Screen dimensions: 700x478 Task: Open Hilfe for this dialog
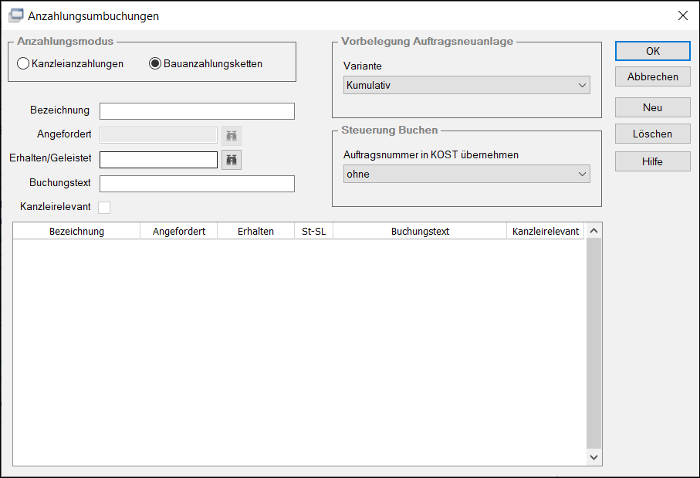(653, 162)
